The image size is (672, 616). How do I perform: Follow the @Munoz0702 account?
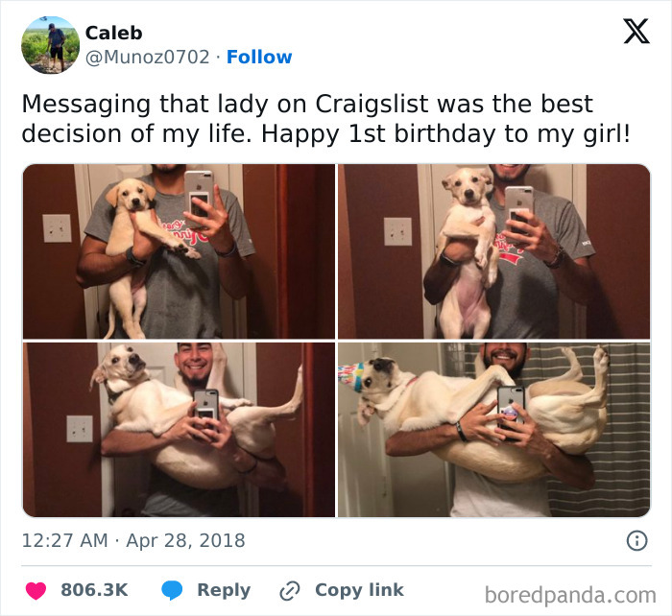259,57
